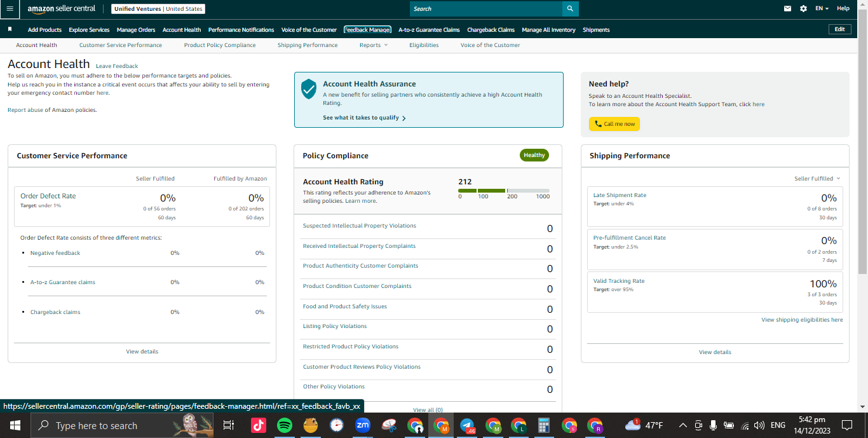This screenshot has width=868, height=438.
Task: Go to the Add Products menu
Action: click(44, 30)
